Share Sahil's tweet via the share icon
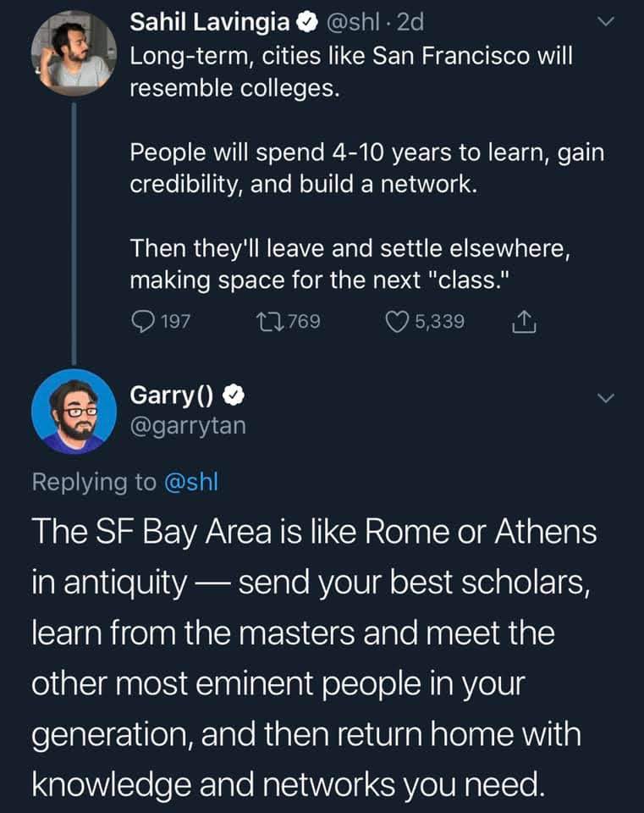Viewport: 644px width, 813px height. (x=524, y=320)
